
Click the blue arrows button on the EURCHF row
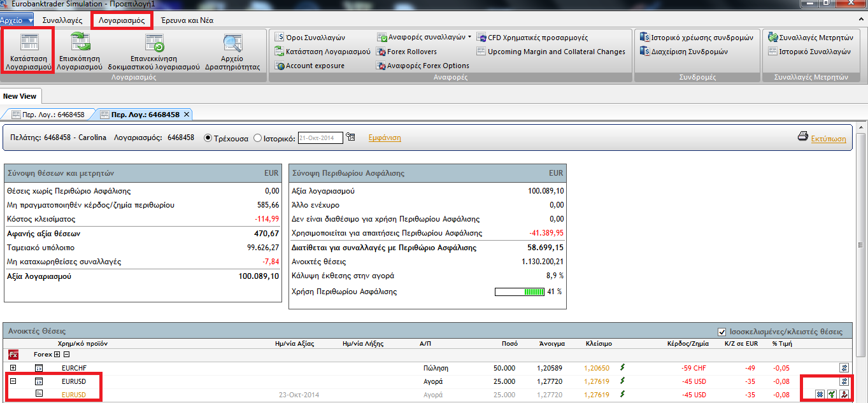[844, 367]
